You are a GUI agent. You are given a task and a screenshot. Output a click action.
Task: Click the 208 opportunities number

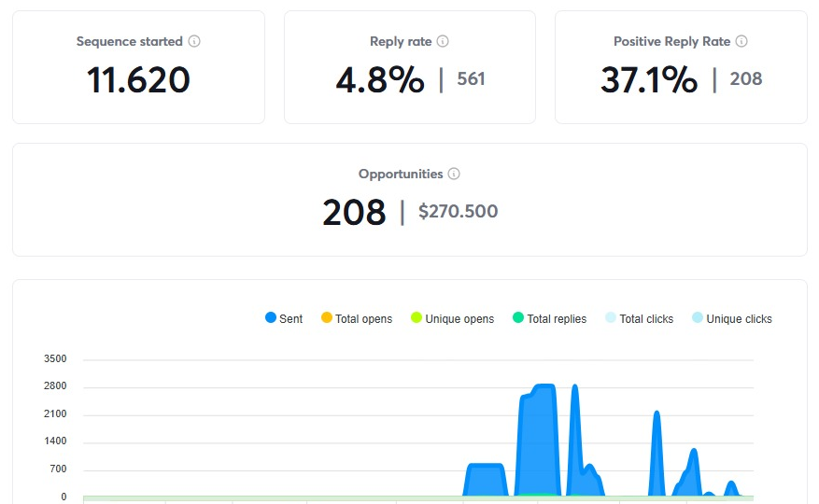pyautogui.click(x=354, y=213)
